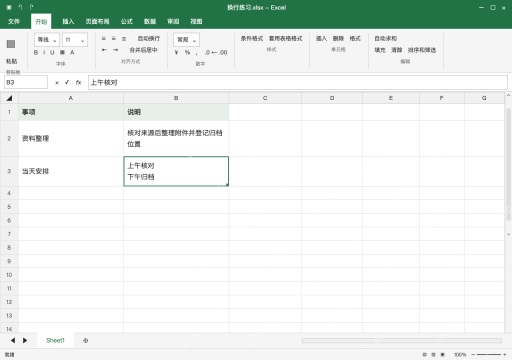This screenshot has width=512, height=360.
Task: Switch to Normal view in status bar
Action: (x=424, y=355)
